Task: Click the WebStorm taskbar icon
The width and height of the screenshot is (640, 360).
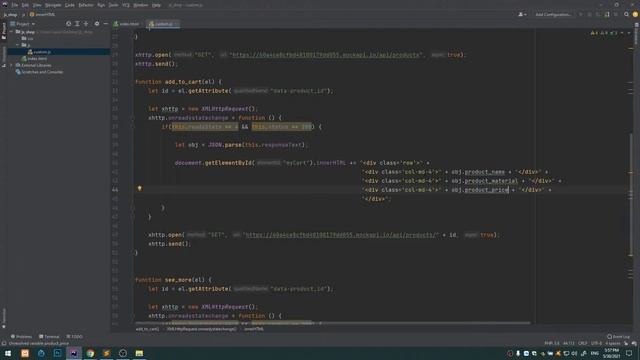Action: point(74,353)
